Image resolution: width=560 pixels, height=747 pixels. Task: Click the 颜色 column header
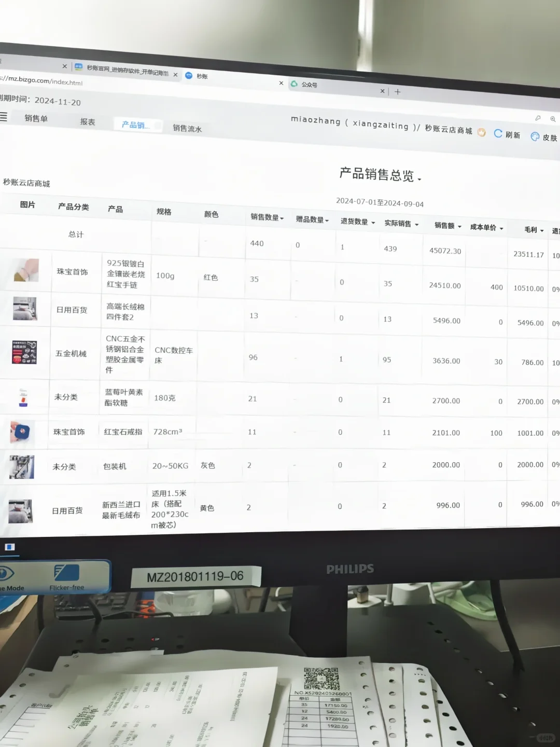[x=211, y=214]
